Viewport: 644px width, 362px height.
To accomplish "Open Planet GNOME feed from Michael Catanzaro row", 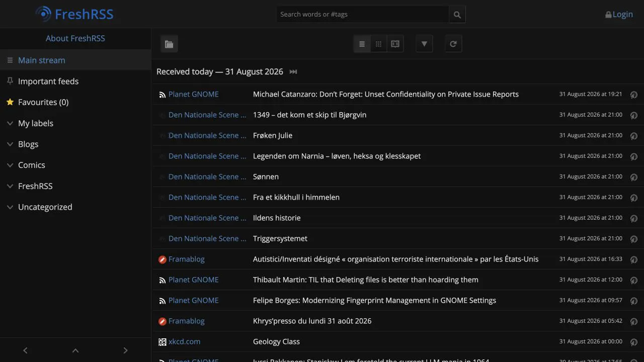I will click(194, 94).
